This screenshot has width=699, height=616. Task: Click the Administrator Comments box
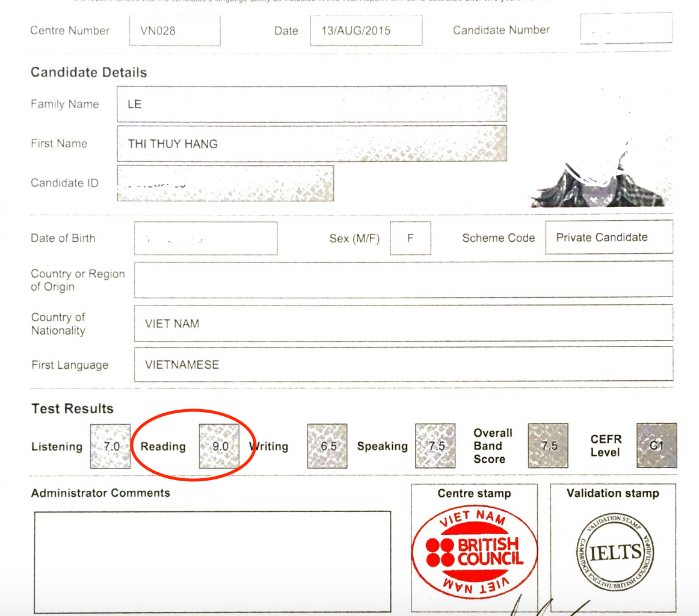212,562
